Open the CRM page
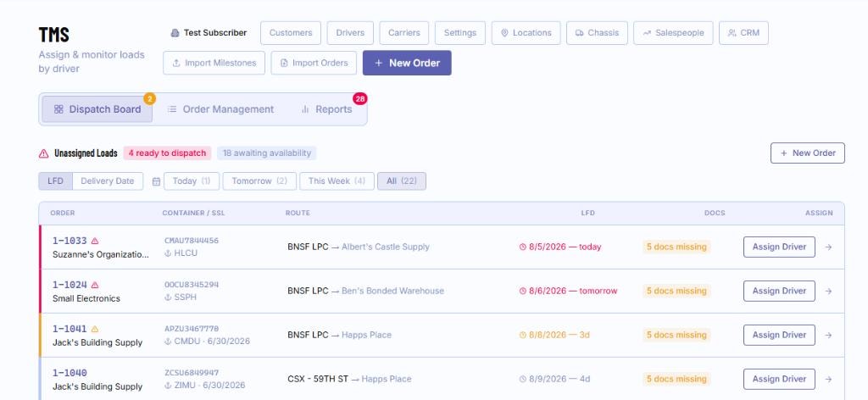 tap(743, 33)
